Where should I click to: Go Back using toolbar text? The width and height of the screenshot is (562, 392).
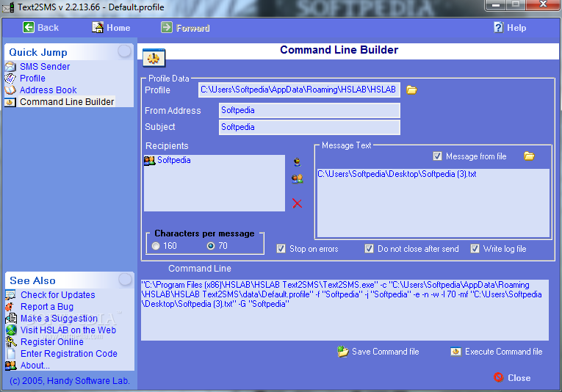(48, 28)
